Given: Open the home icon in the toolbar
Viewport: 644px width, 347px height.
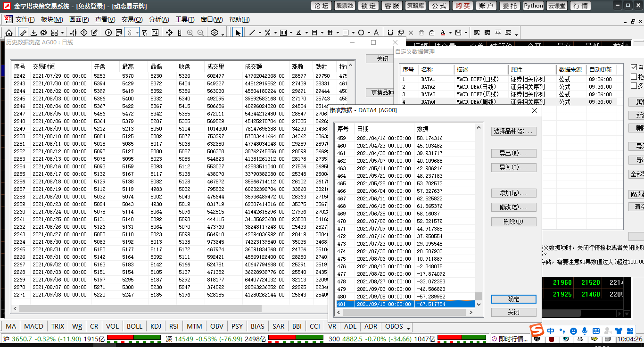Looking at the screenshot, I should (9, 33).
